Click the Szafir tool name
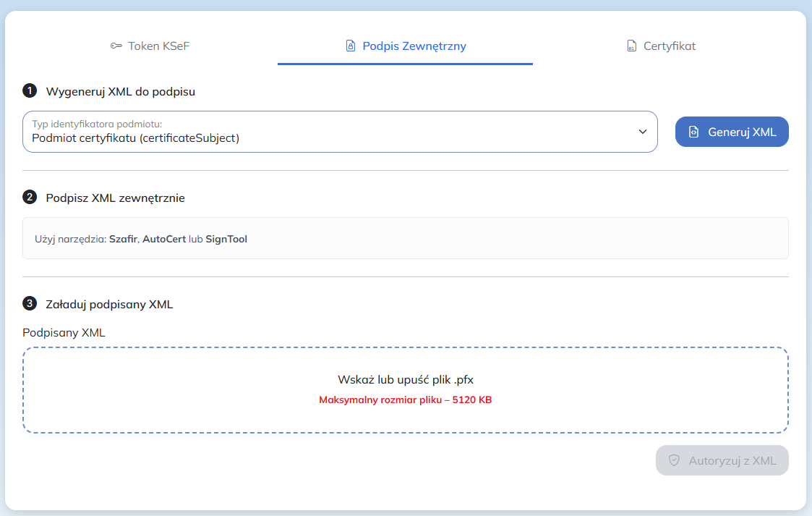This screenshot has width=812, height=516. [122, 239]
